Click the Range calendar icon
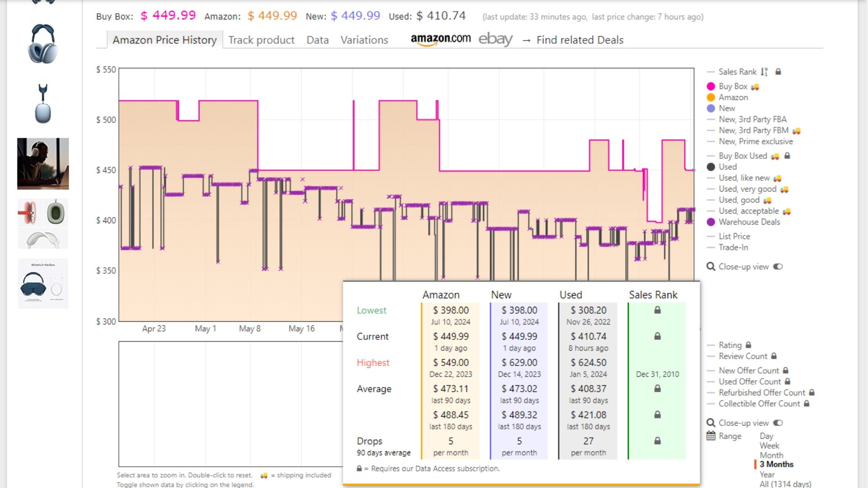 (x=711, y=436)
